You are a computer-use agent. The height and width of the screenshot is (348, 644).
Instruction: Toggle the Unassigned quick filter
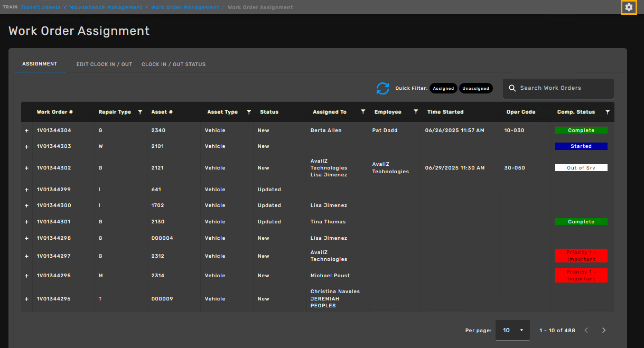click(475, 88)
